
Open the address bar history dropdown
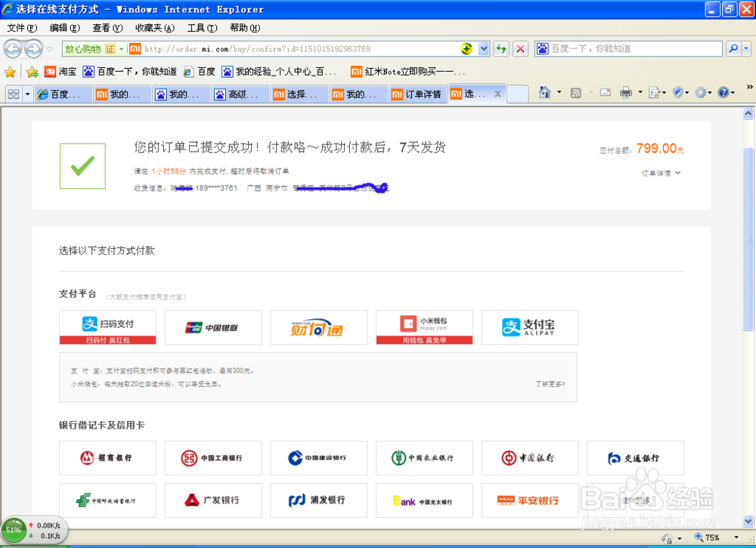pyautogui.click(x=484, y=48)
